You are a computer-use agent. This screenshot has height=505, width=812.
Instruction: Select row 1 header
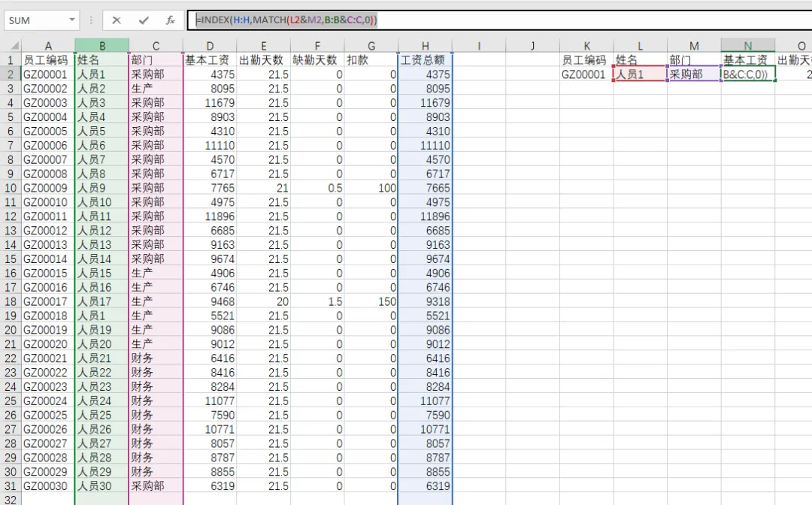pos(11,60)
